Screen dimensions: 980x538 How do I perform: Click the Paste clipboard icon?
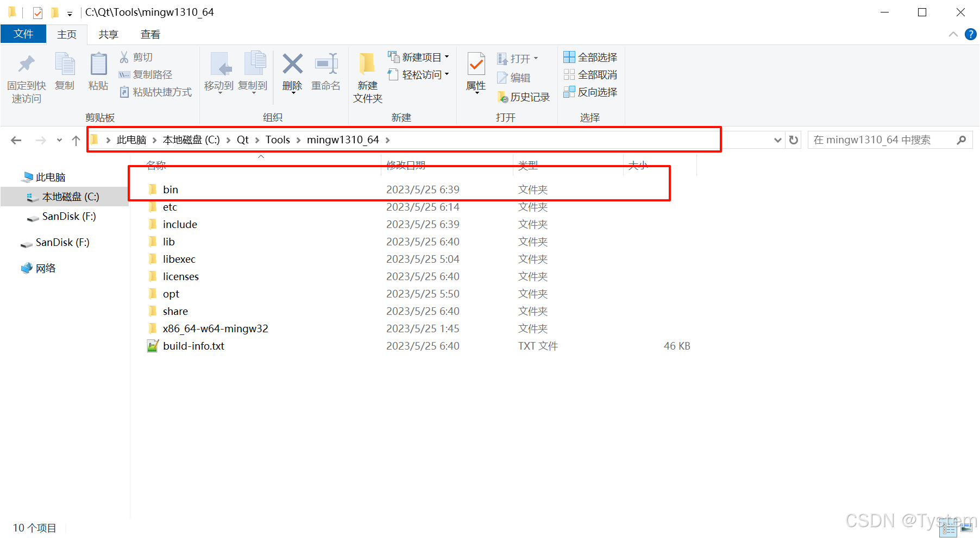click(x=98, y=65)
